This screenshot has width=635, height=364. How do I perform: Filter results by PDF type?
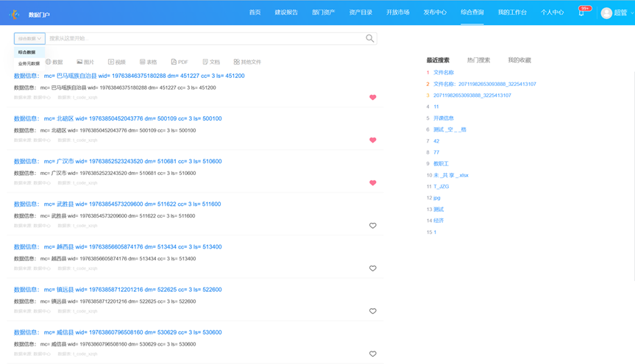180,62
